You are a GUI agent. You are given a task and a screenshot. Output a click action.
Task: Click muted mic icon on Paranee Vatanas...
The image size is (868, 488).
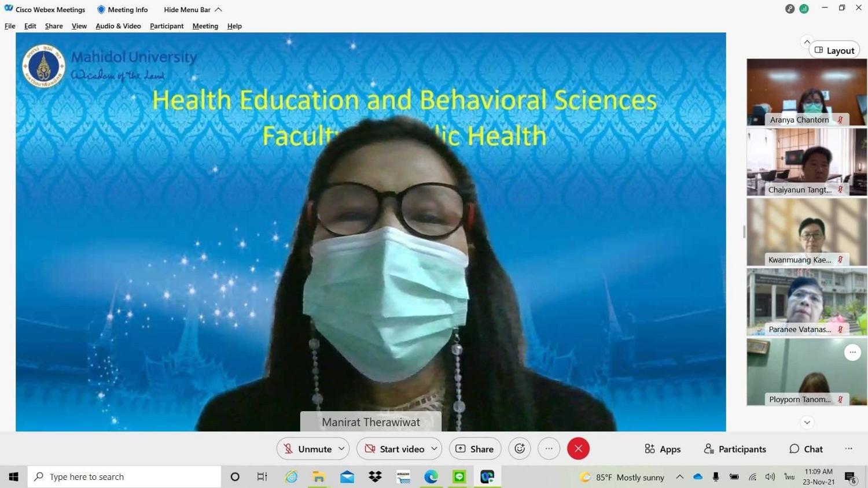click(x=840, y=330)
